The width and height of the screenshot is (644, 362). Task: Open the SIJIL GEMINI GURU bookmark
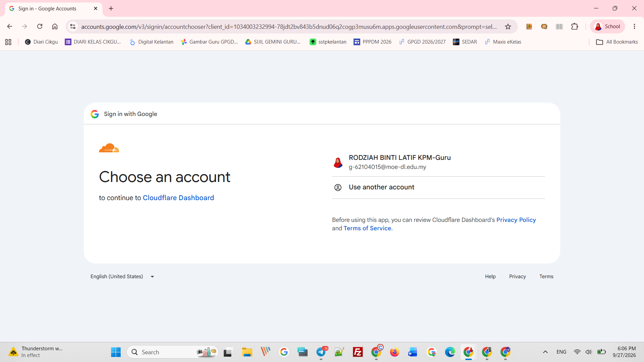[x=273, y=42]
